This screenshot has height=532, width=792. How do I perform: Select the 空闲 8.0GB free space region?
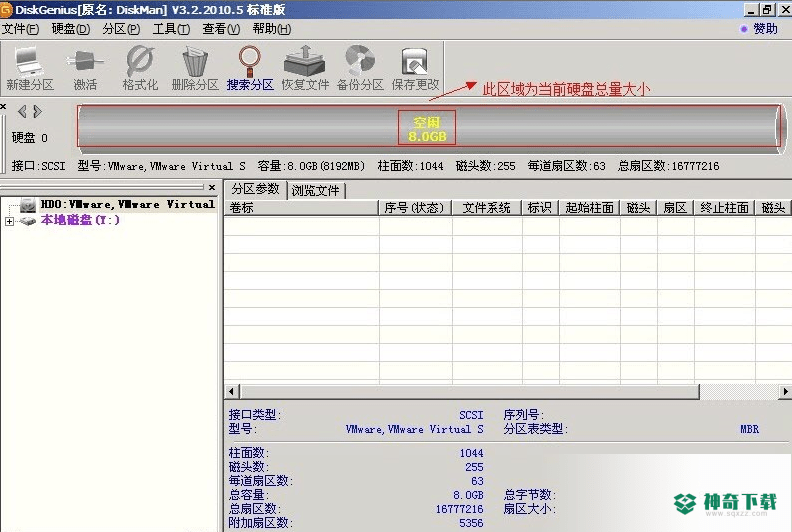(x=427, y=128)
